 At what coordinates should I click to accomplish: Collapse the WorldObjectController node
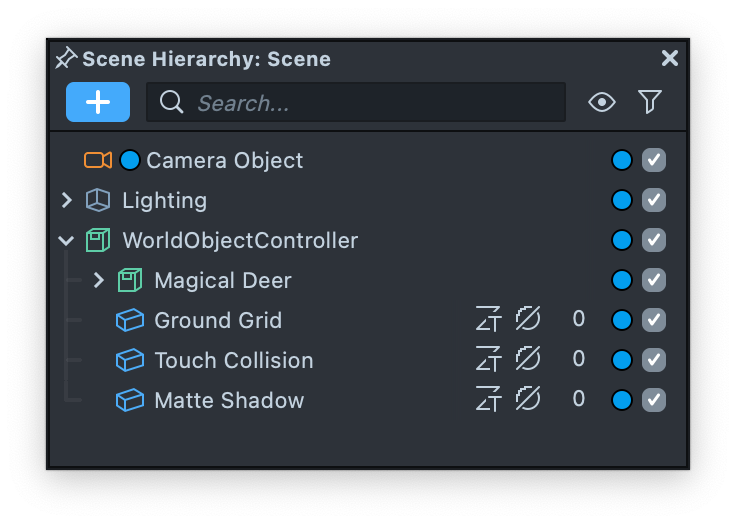click(x=67, y=240)
